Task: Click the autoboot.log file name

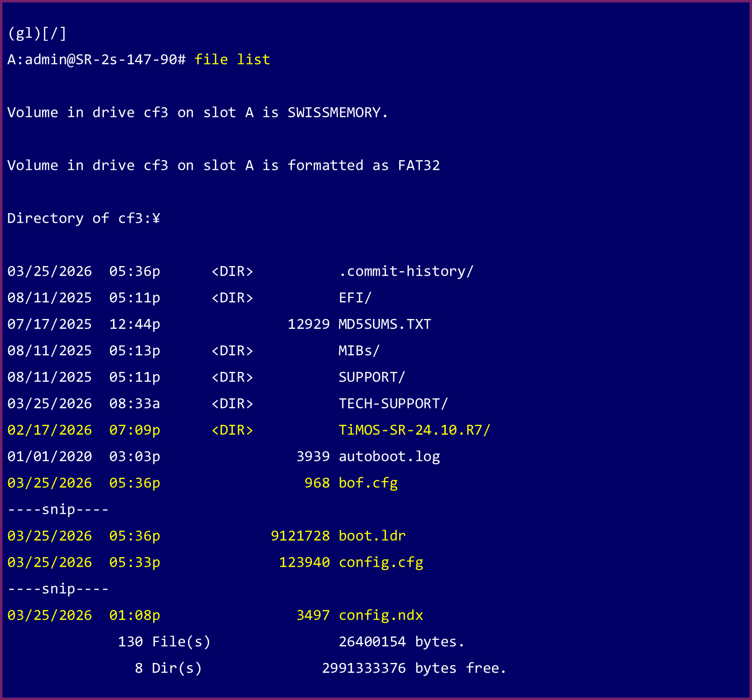Action: click(389, 457)
